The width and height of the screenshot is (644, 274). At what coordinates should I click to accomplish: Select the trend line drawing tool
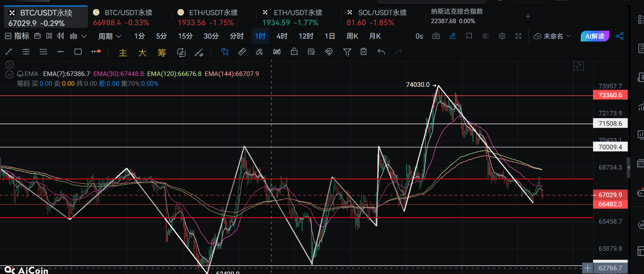pos(9,52)
